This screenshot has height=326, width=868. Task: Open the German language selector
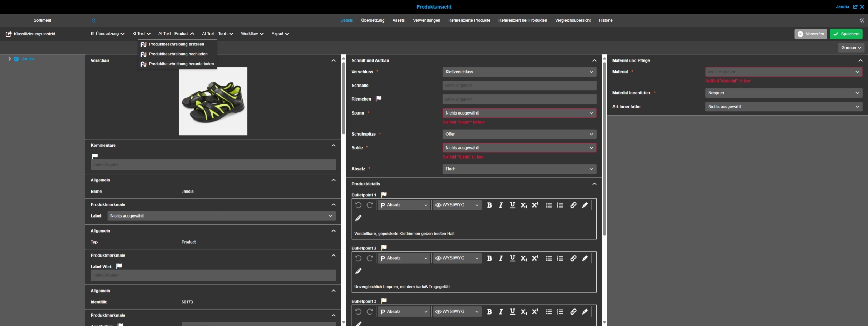pos(851,48)
